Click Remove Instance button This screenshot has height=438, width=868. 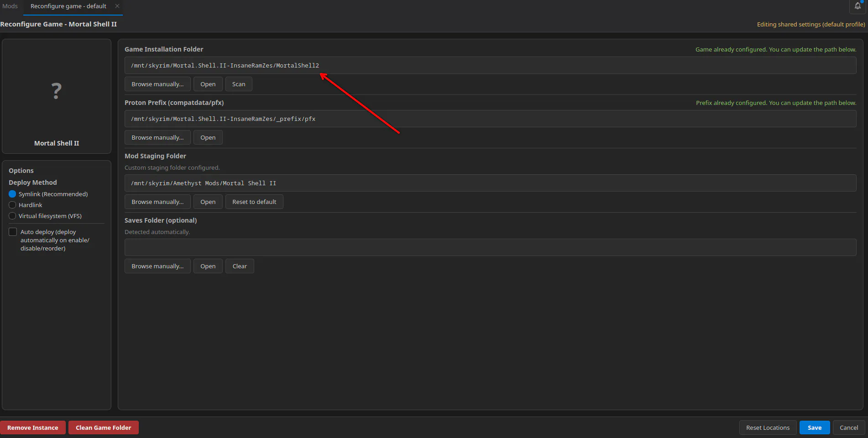pos(33,428)
